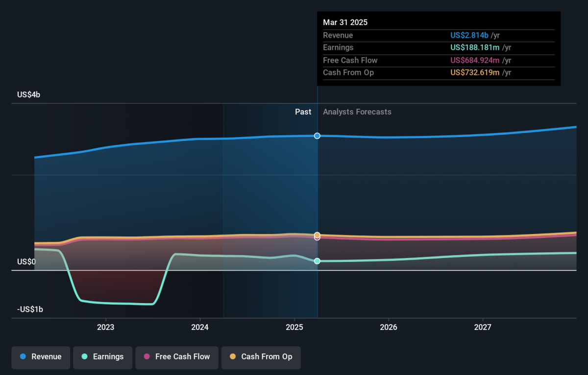
Task: Click the teal Earnings legend dot
Action: click(85, 357)
